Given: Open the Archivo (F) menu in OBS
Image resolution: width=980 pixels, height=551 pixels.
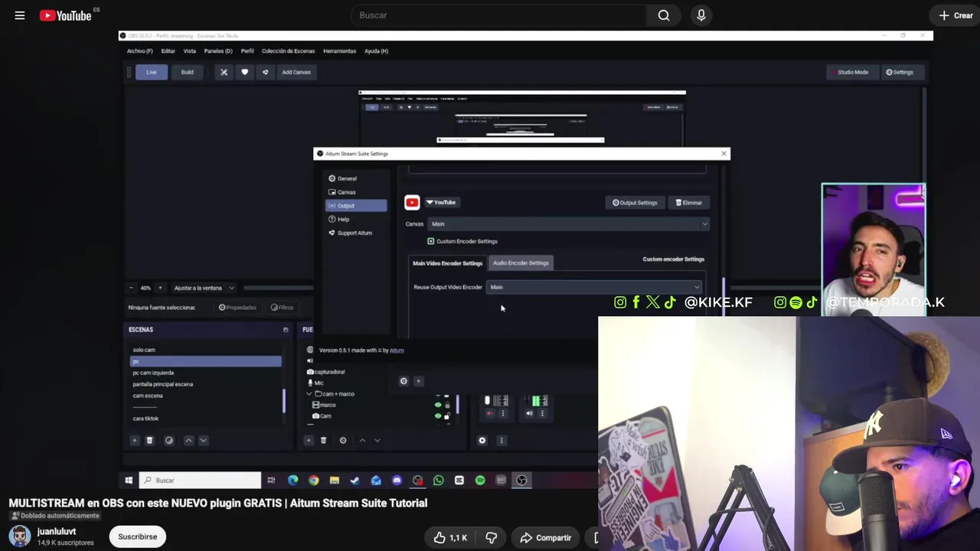Looking at the screenshot, I should coord(139,51).
